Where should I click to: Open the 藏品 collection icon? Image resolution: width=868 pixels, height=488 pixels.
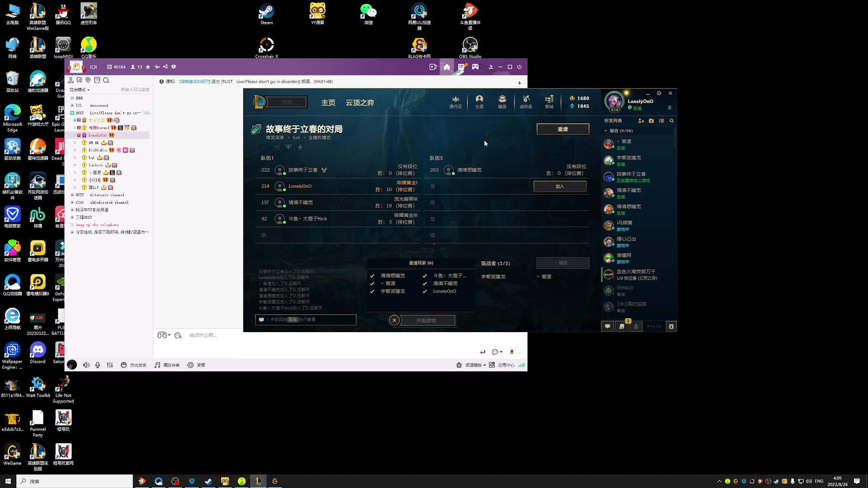pyautogui.click(x=502, y=102)
